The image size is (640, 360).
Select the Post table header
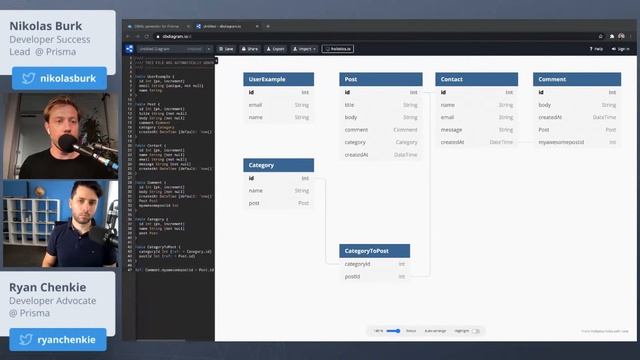tap(381, 79)
